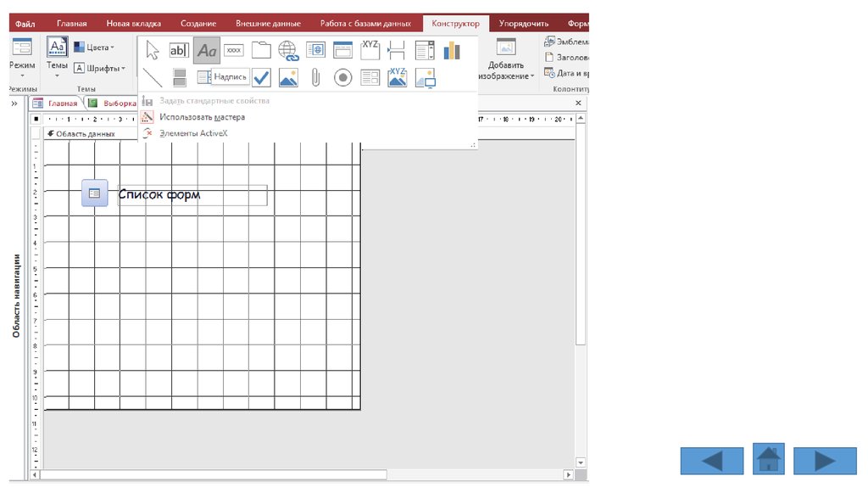
Task: Select the Image control icon
Action: click(x=288, y=78)
